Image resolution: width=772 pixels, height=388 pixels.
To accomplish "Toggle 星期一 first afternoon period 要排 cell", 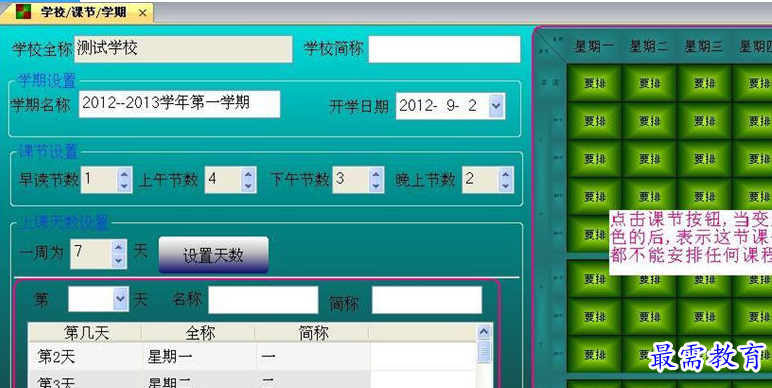I will (594, 279).
